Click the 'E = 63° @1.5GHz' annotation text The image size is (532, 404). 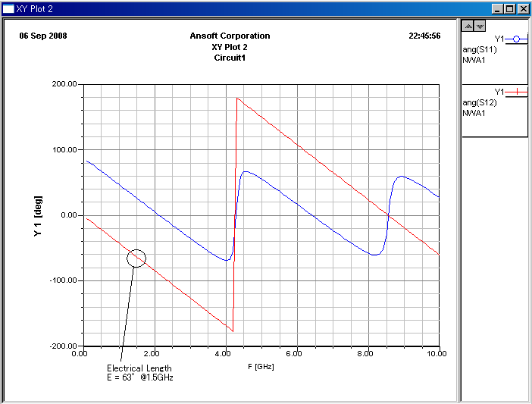[140, 377]
